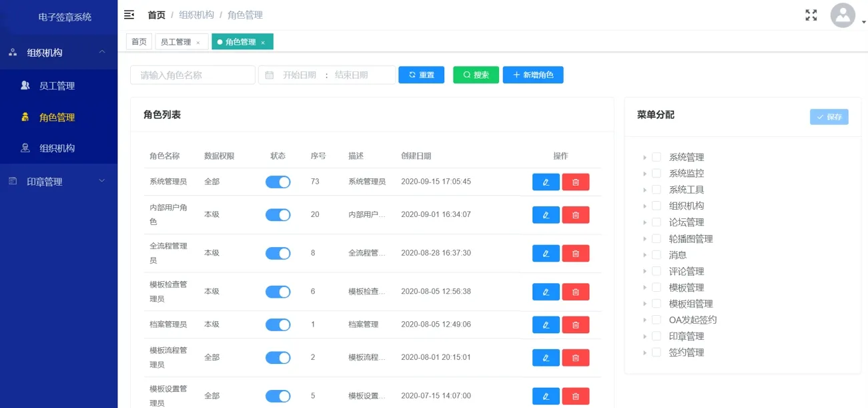Viewport: 868px width, 408px height.
Task: Expand the 轮播图管理 tree node
Action: coord(645,238)
